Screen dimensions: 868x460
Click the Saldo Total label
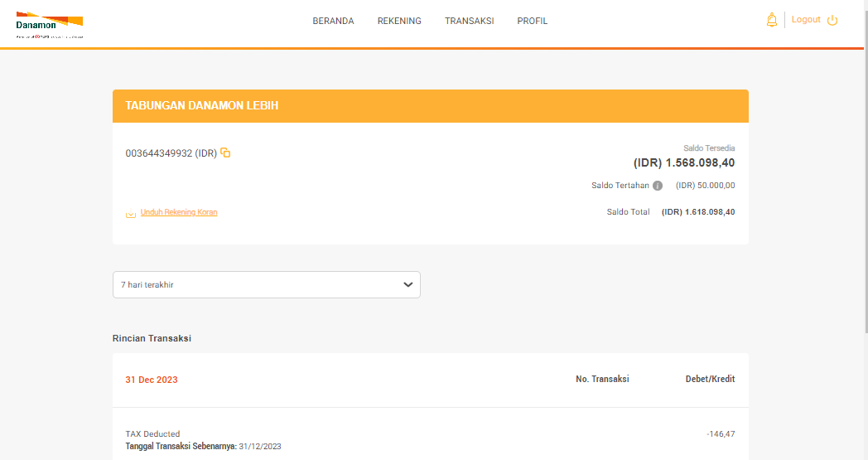(629, 212)
